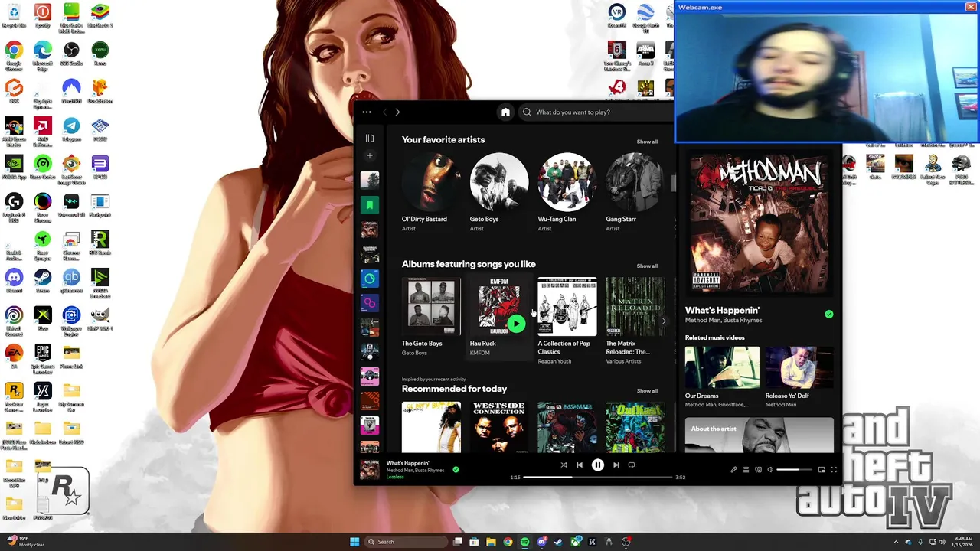Show all albums featuring songs you like
Viewport: 980px width, 551px height.
tap(647, 266)
